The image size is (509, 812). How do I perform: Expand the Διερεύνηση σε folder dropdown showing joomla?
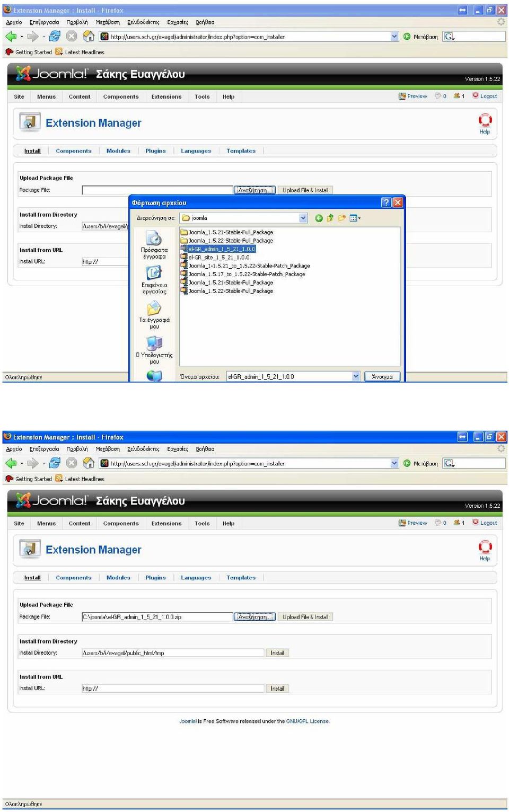coord(303,218)
